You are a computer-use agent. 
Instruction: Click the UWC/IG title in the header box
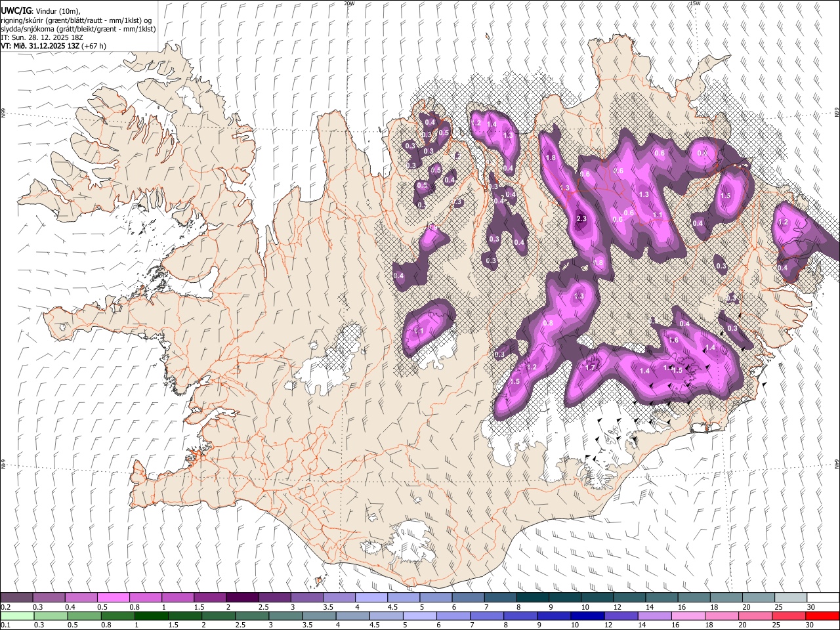click(x=16, y=11)
